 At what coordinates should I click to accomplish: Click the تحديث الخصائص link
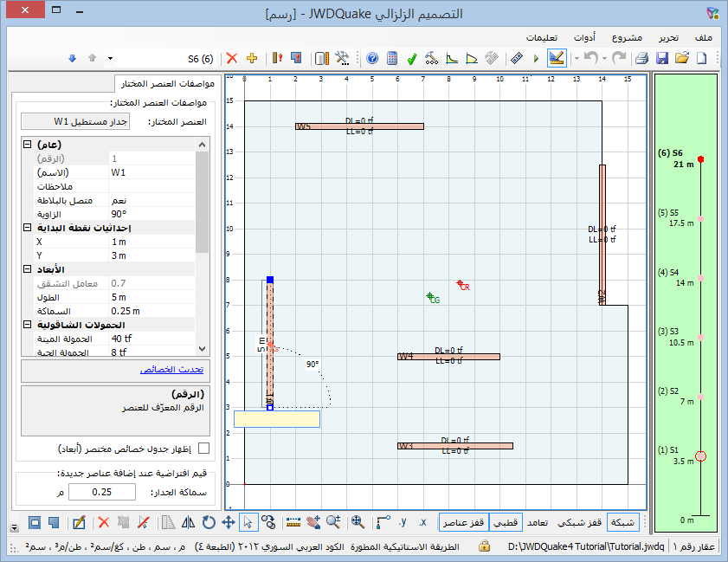tap(171, 370)
